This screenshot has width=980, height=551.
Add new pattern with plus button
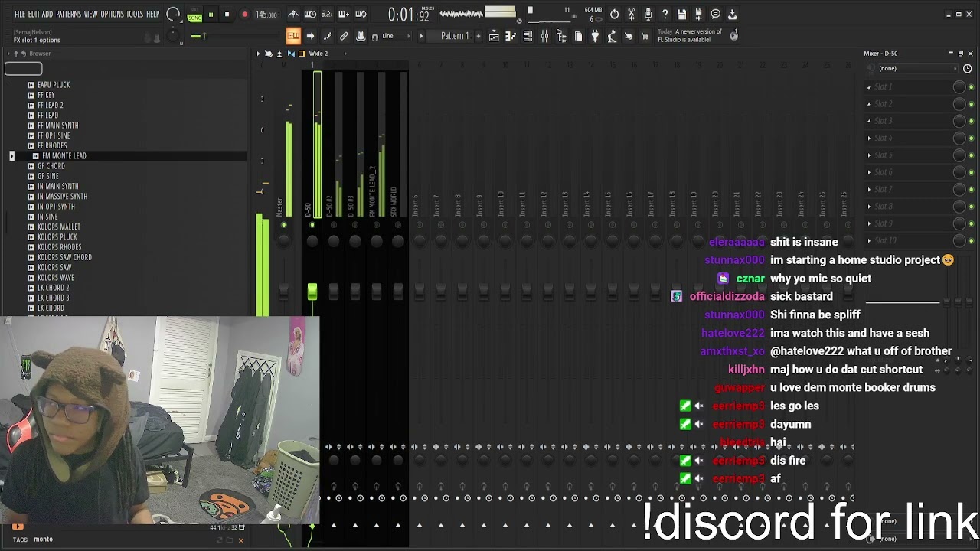[x=479, y=36]
